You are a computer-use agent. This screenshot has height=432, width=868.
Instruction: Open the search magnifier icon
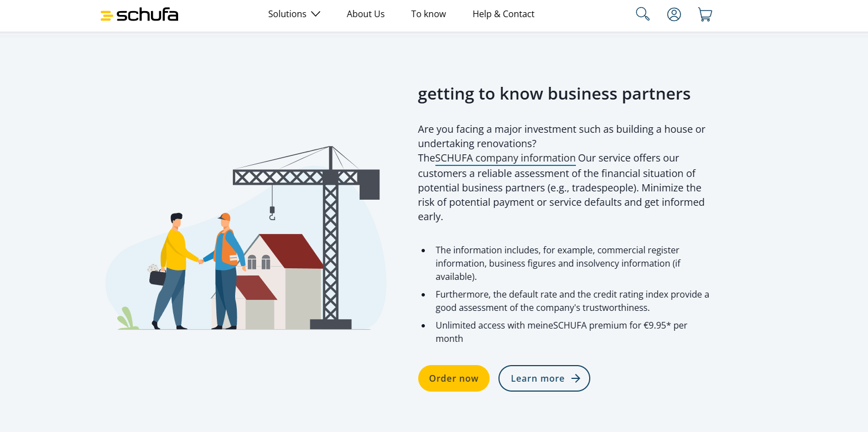click(x=642, y=14)
